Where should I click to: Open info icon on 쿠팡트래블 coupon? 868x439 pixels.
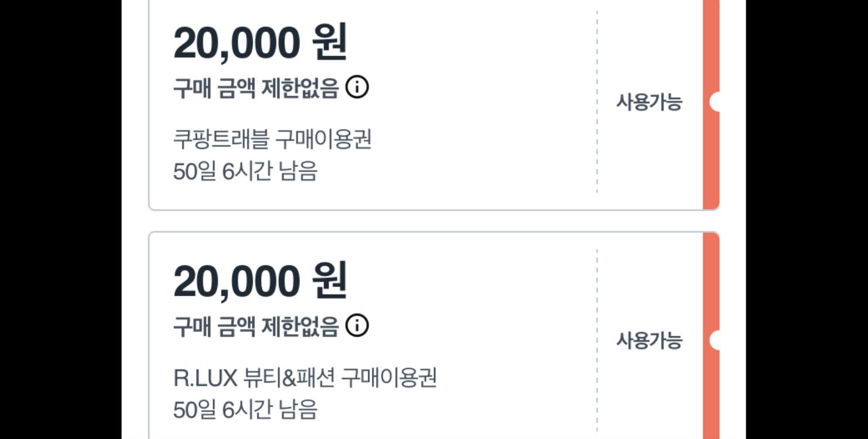point(357,88)
